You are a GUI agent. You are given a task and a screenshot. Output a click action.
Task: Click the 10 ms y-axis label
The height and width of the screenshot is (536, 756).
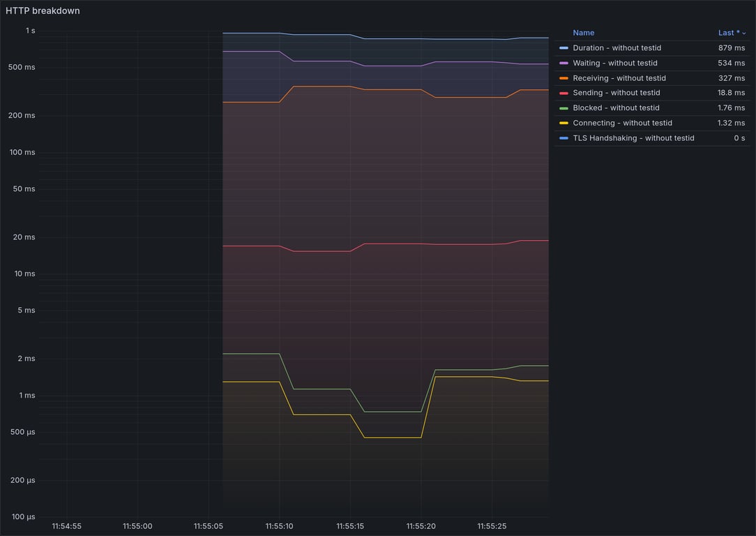pyautogui.click(x=24, y=274)
